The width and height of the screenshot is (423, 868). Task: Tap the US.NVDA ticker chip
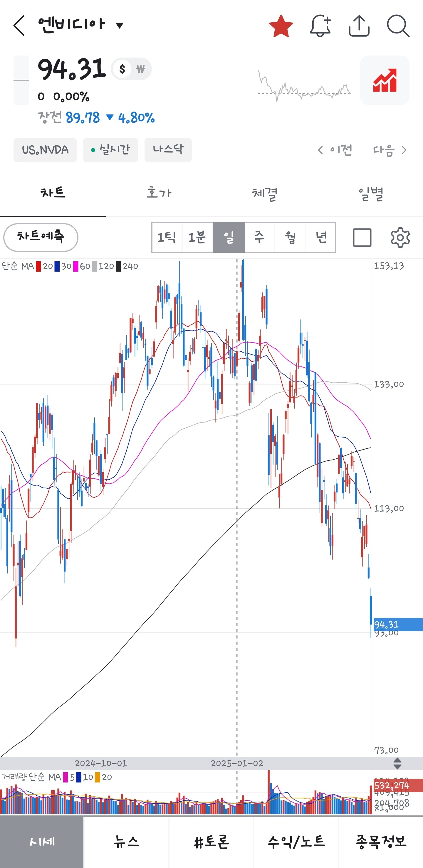point(45,150)
